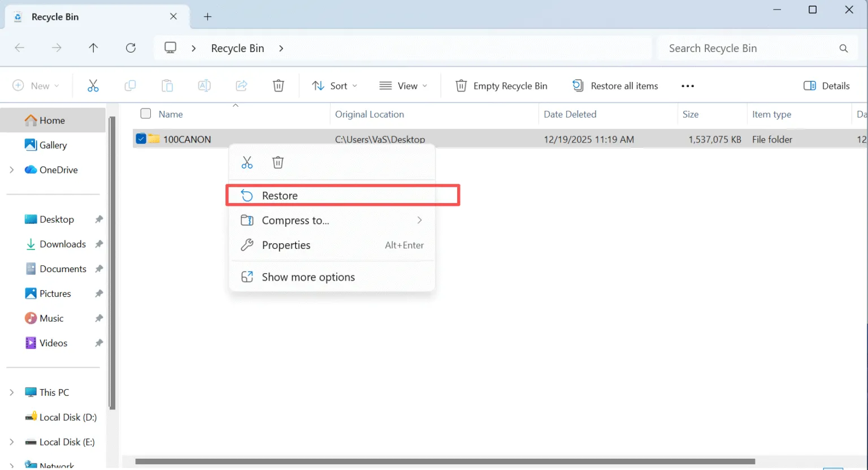The height and width of the screenshot is (470, 868).
Task: Click the delete trash icon in context menu
Action: tap(278, 163)
